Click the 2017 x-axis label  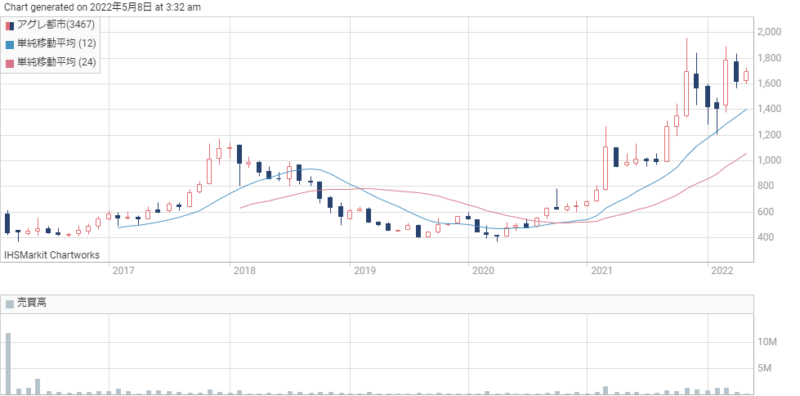(x=122, y=271)
